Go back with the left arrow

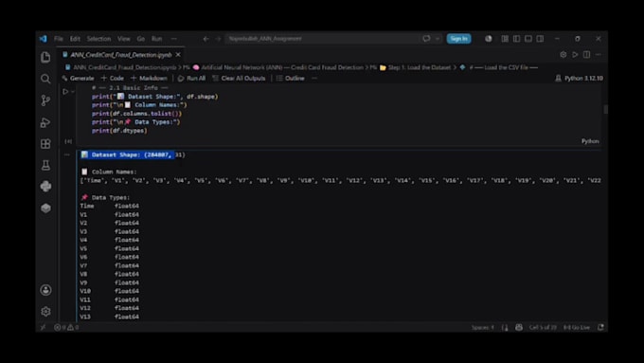coord(206,39)
